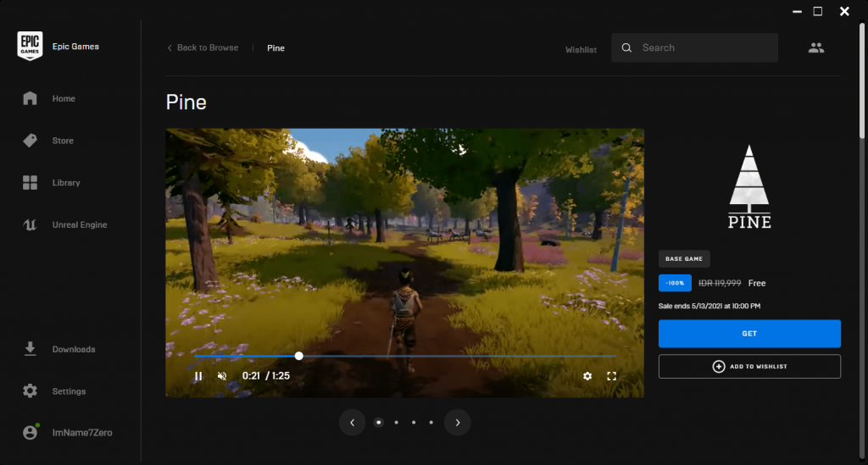Click into the Search field
Image resolution: width=868 pixels, height=465 pixels.
pyautogui.click(x=695, y=47)
